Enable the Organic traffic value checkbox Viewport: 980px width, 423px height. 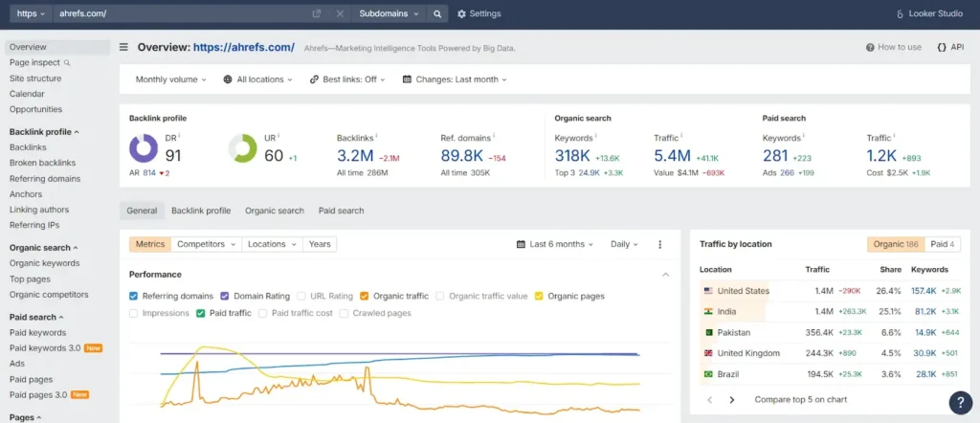440,296
